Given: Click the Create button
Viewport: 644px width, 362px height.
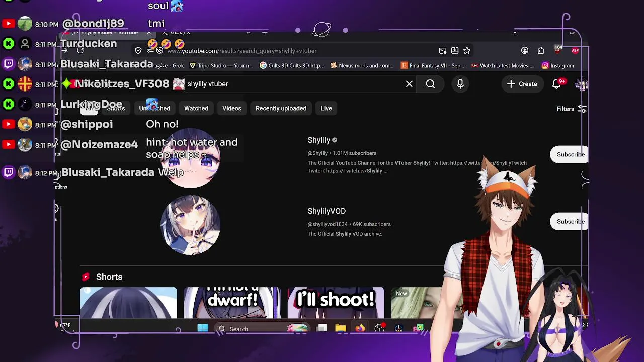Looking at the screenshot, I should click(x=522, y=84).
